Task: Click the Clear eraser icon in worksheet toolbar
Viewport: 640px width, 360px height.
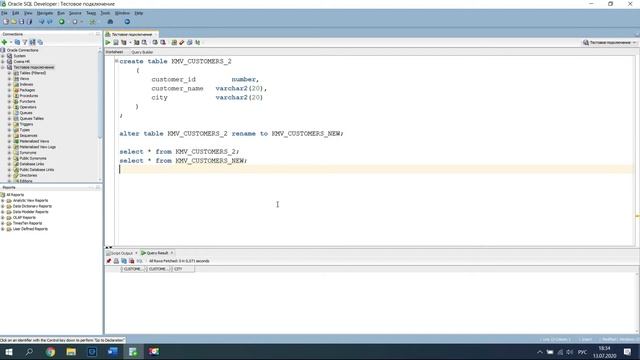Action: (x=182, y=42)
